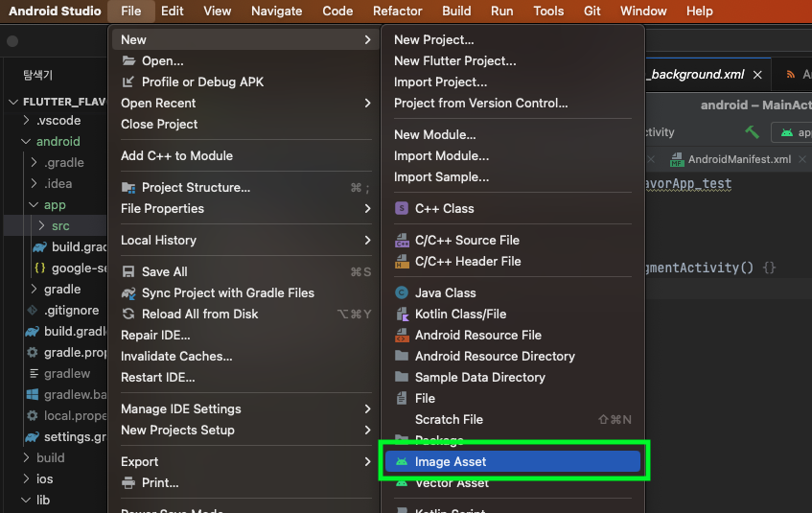Choose Vector Asset
The height and width of the screenshot is (513, 812).
(513, 483)
